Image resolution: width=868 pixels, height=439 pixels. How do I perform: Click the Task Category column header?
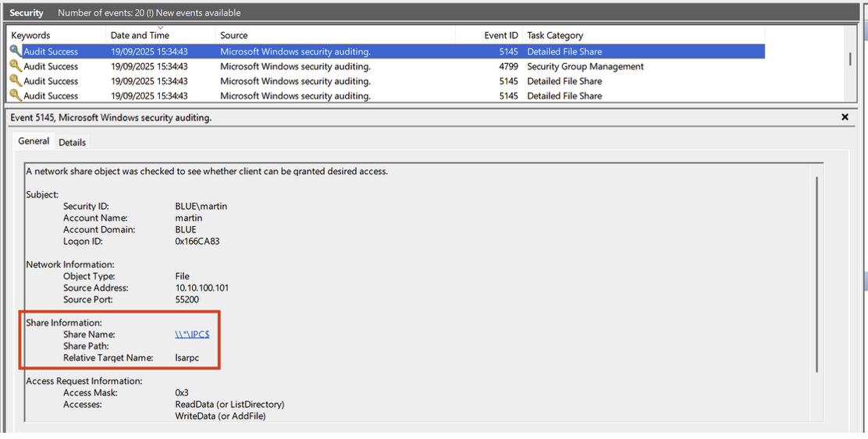coord(555,35)
